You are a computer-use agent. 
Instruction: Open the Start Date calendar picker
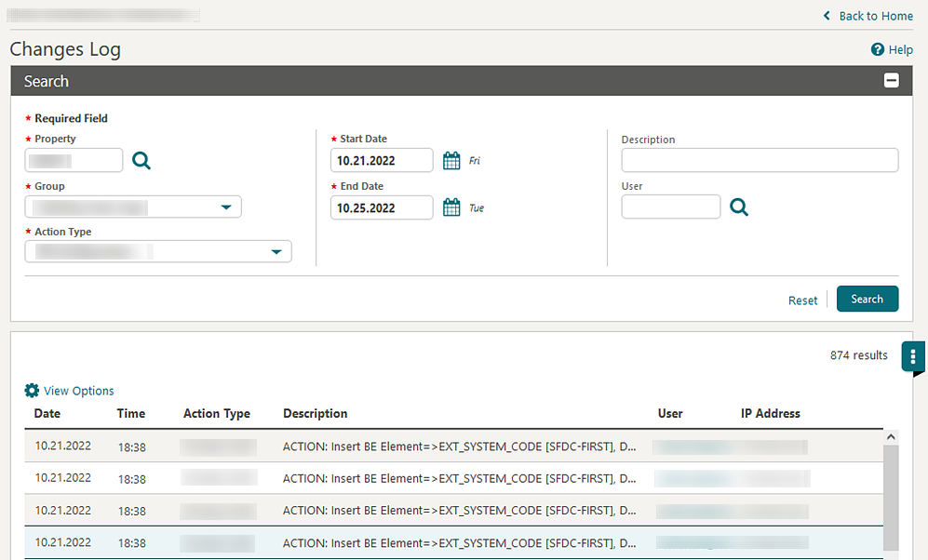(x=451, y=159)
